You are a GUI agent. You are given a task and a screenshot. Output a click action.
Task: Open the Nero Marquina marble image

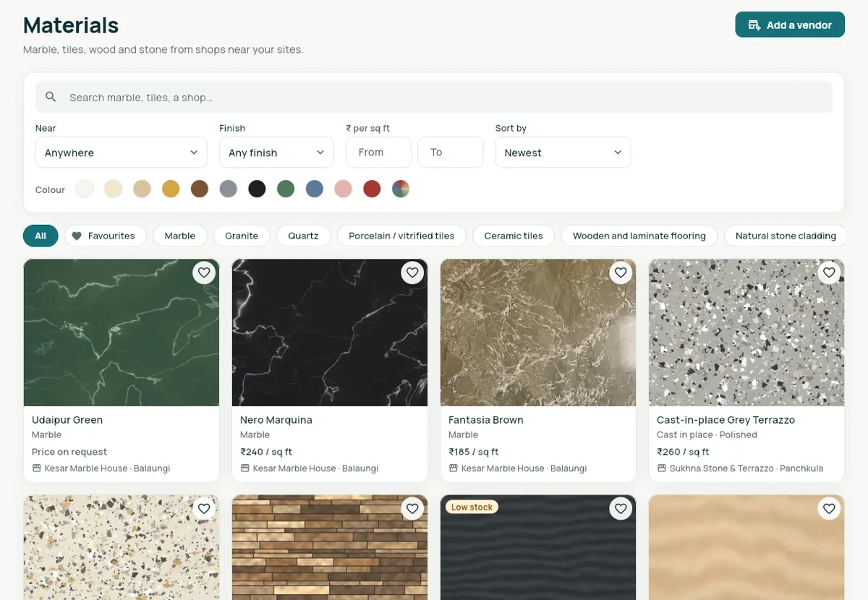[330, 333]
